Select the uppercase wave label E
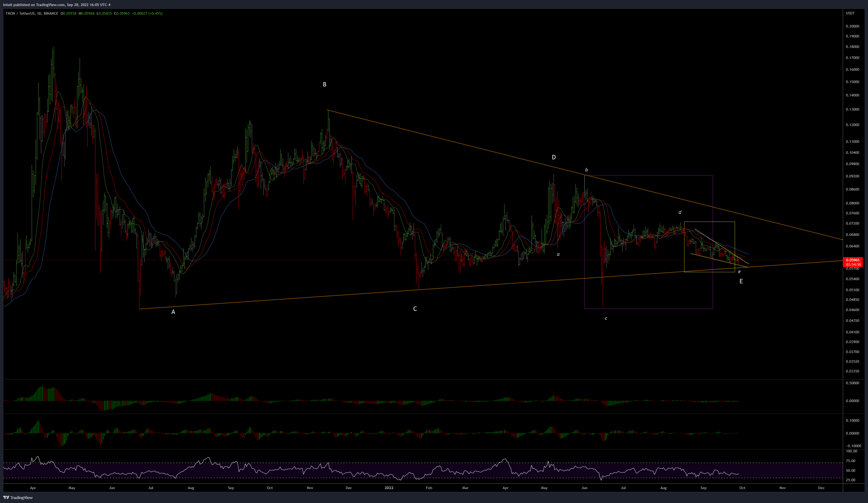868x503 pixels. point(741,281)
